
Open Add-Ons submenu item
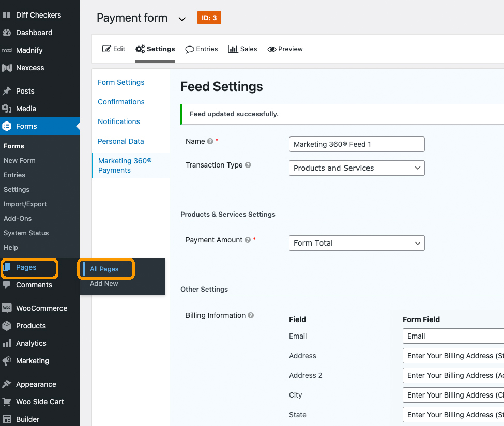click(18, 218)
